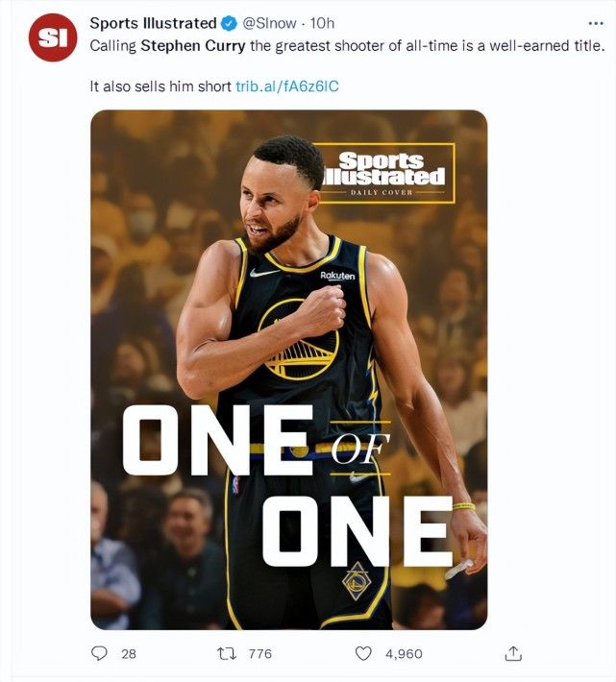Screen dimensions: 616x682
Task: Click the ONE OF ONE headline text
Action: click(288, 485)
